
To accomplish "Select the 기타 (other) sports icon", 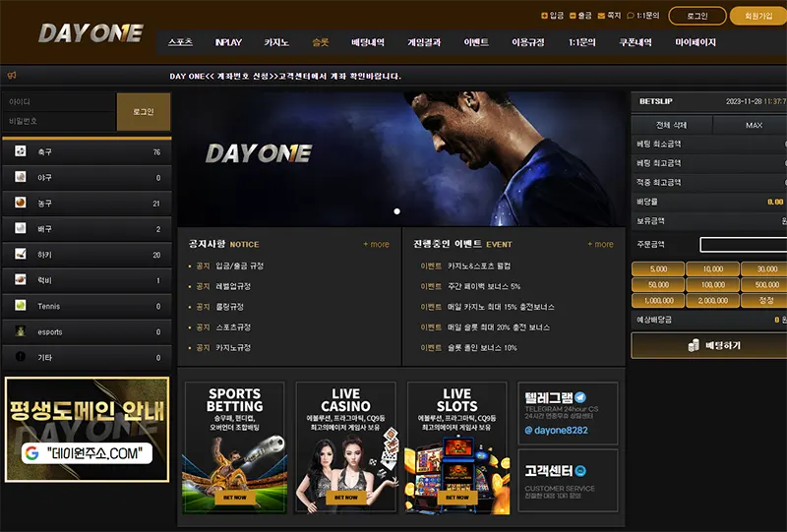I will [x=20, y=356].
